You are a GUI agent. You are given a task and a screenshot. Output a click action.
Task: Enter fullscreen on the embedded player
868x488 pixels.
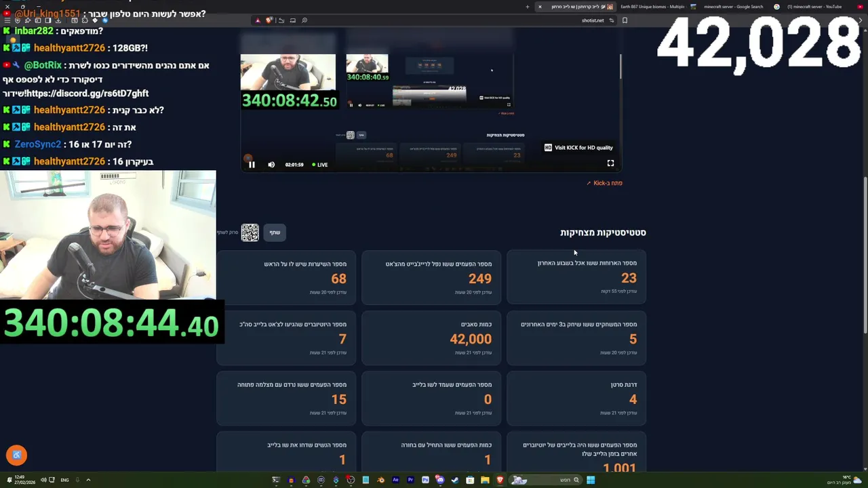click(610, 163)
